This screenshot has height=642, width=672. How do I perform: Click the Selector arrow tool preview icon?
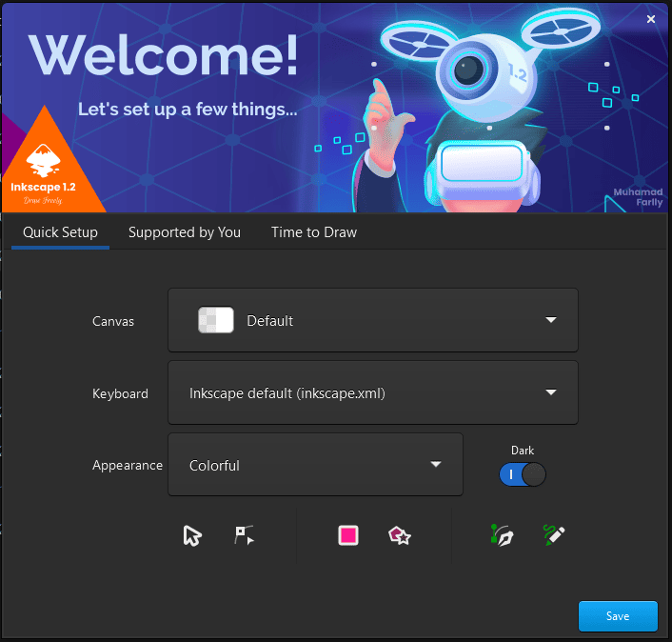click(192, 535)
